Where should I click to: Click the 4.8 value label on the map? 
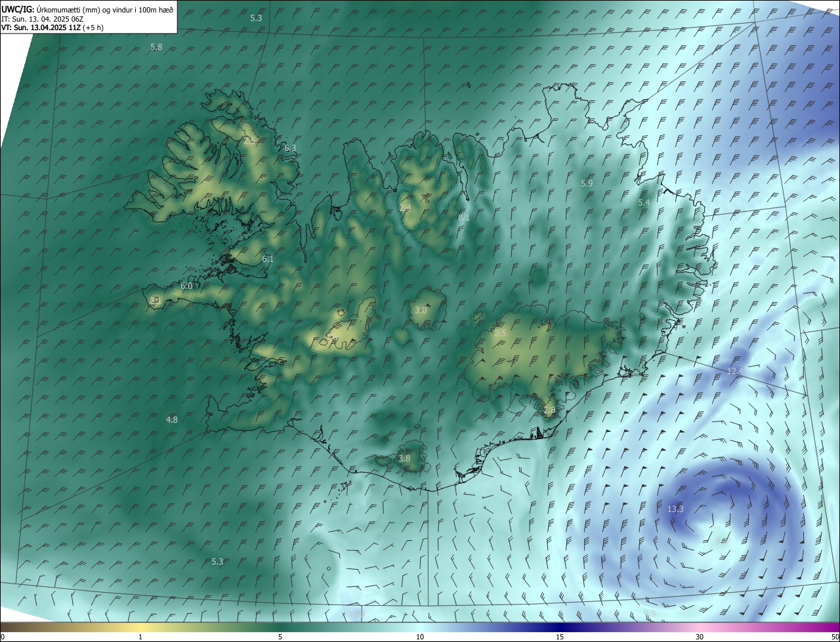[x=171, y=419]
